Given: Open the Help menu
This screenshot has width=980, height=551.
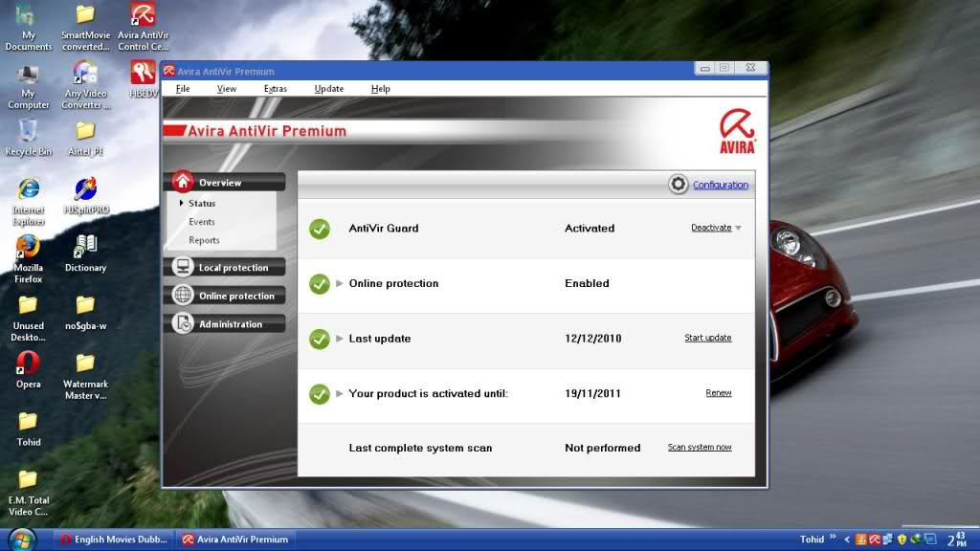Looking at the screenshot, I should [x=380, y=89].
